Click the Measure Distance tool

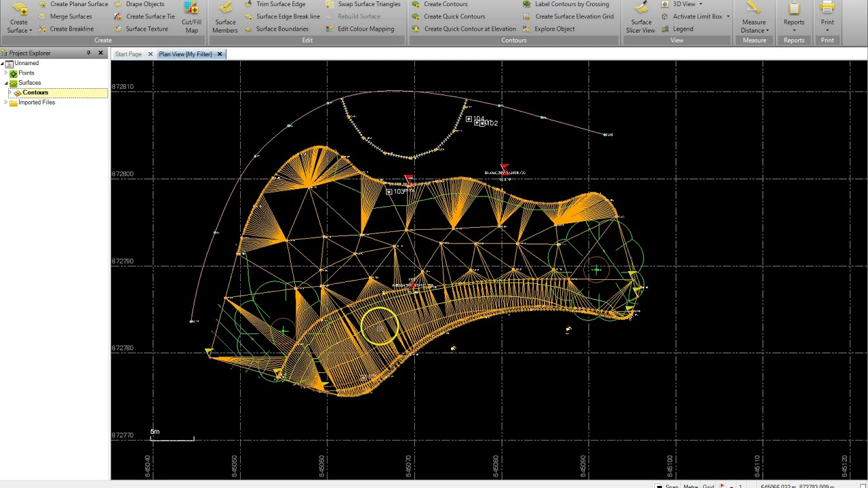tap(754, 18)
